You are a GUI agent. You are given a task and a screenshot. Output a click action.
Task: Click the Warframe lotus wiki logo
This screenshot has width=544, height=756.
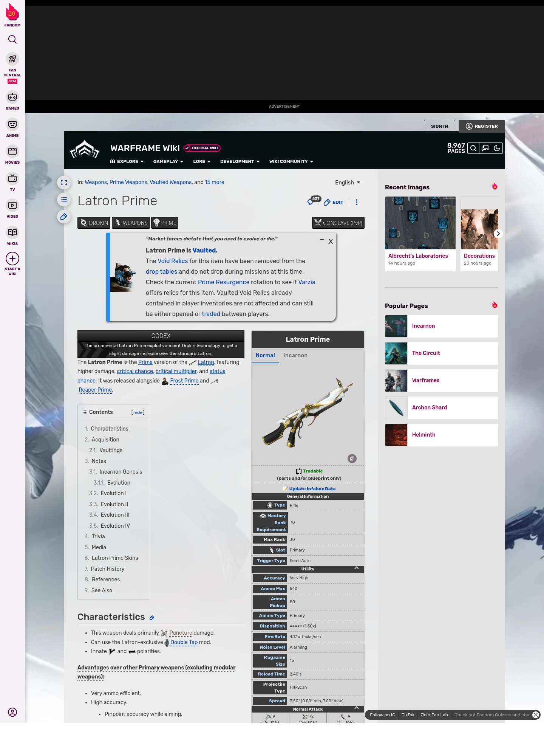[85, 150]
